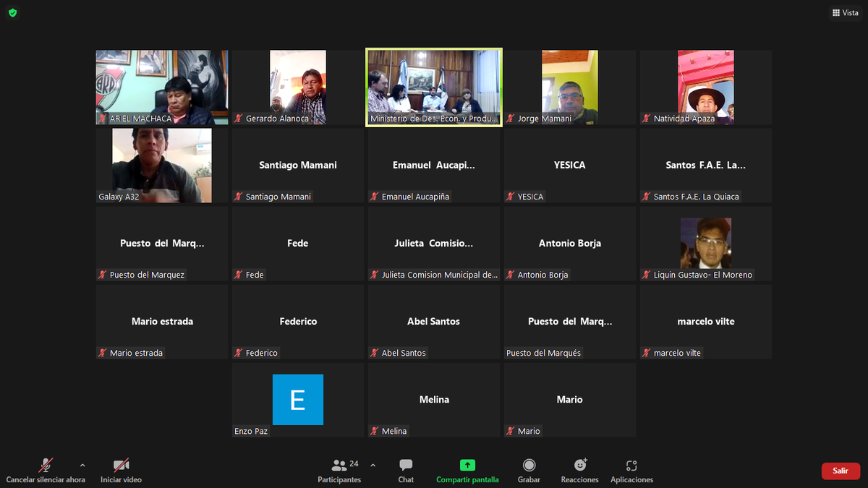Click the large Mario estrada name tile

coord(162,322)
